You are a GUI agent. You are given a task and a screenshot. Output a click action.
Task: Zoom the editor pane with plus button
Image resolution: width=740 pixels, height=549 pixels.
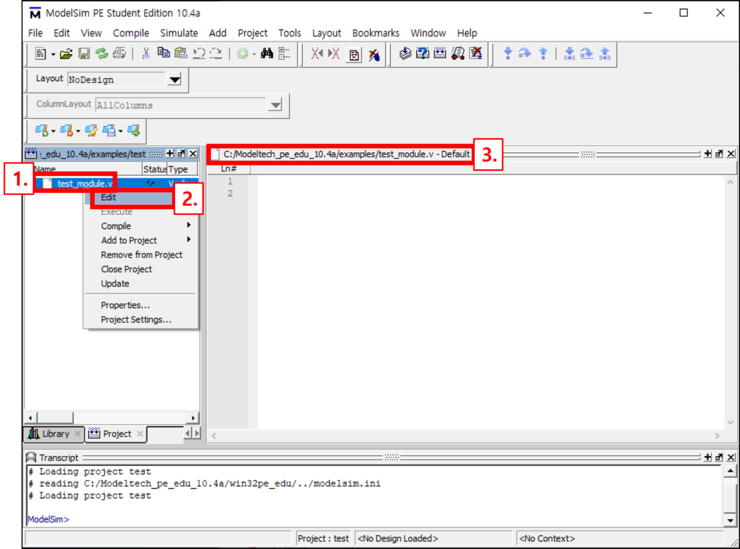(x=707, y=153)
